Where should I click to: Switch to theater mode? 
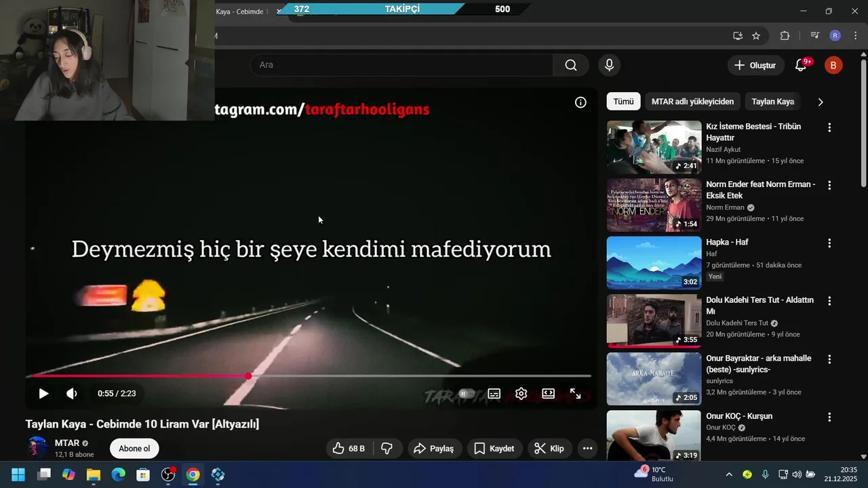tap(548, 393)
